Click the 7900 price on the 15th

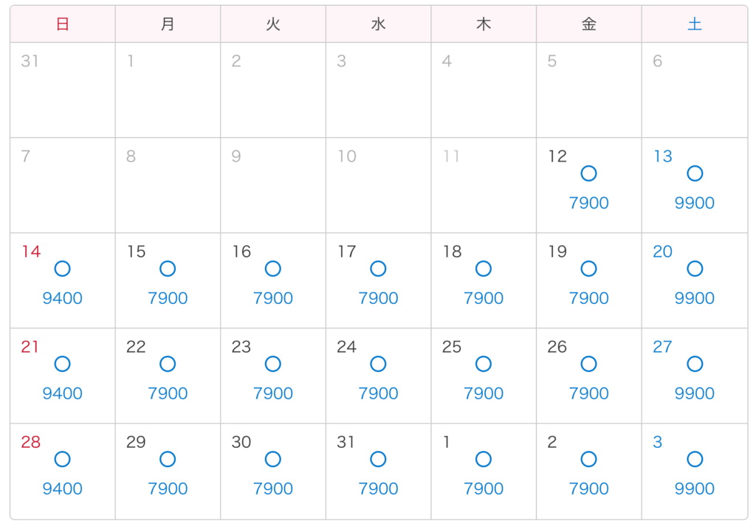coord(168,298)
